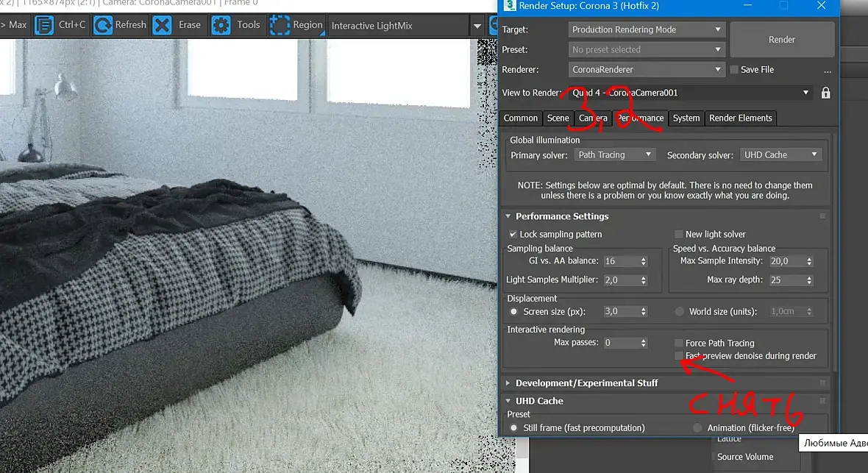Select Still frame (fast precomputation) radio button
This screenshot has width=868, height=473.
point(513,427)
